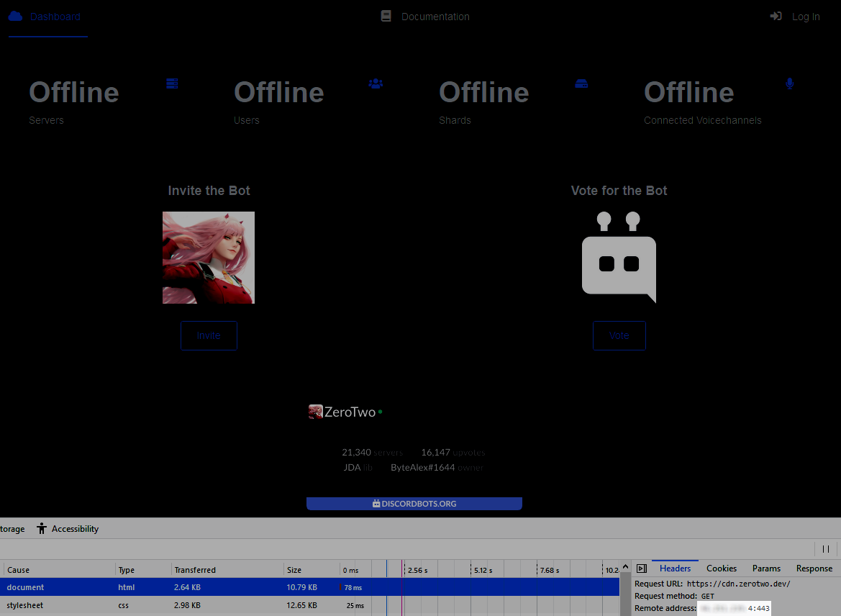Viewport: 841px width, 616px height.
Task: Click the Log In arrow icon
Action: (776, 16)
